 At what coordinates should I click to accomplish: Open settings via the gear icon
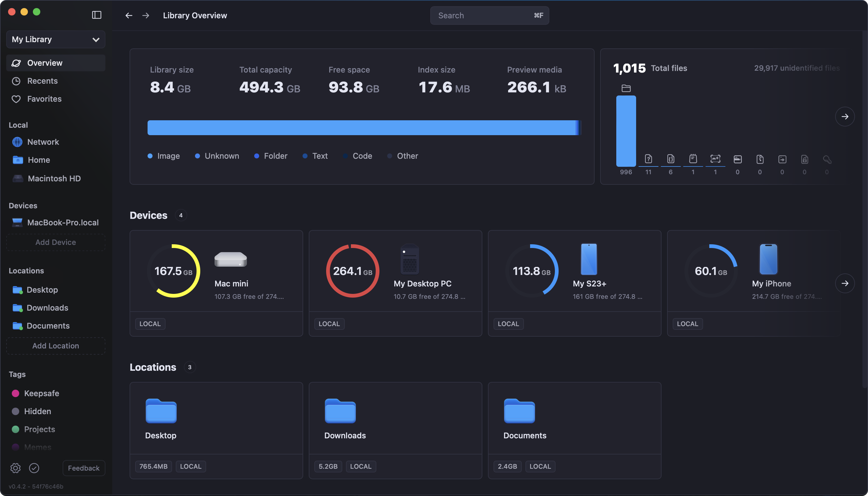[15, 468]
